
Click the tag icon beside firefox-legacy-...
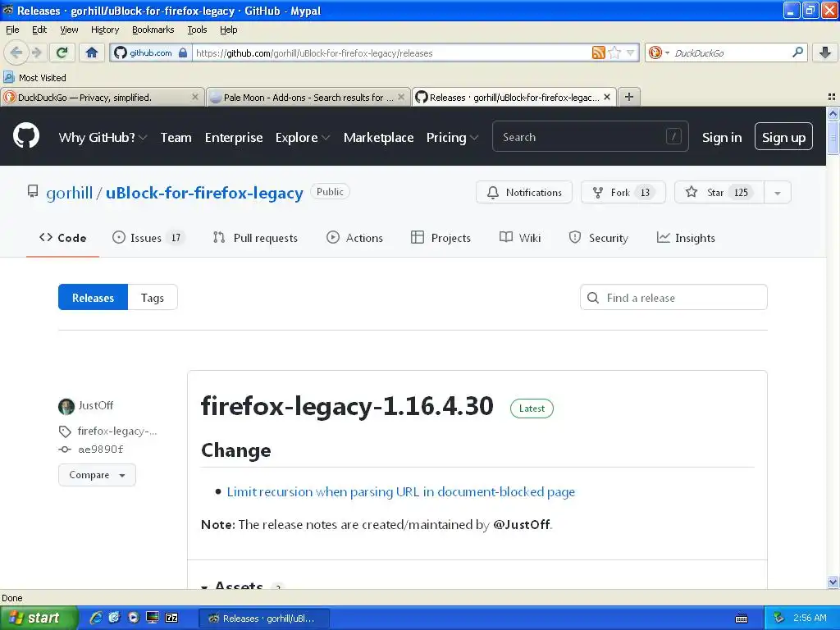65,431
